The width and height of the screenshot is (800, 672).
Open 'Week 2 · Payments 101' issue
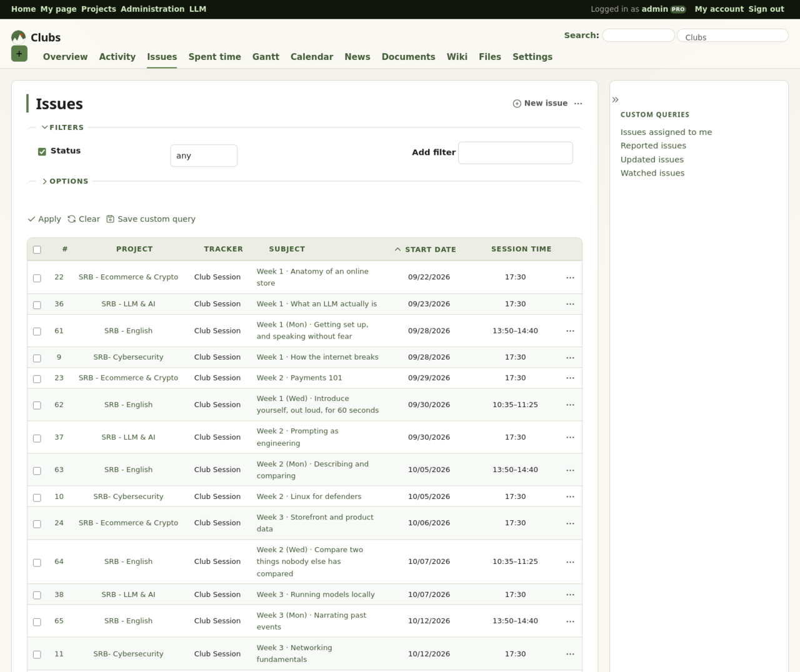point(299,378)
